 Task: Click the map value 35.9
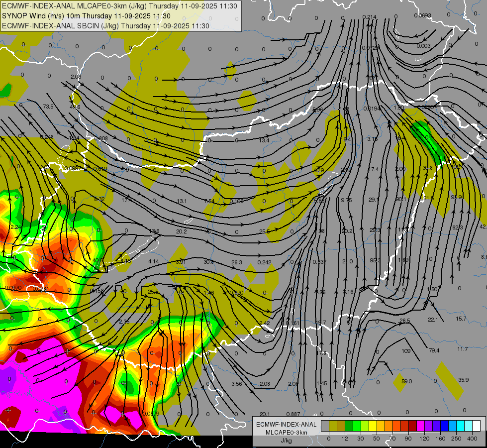pos(464,380)
